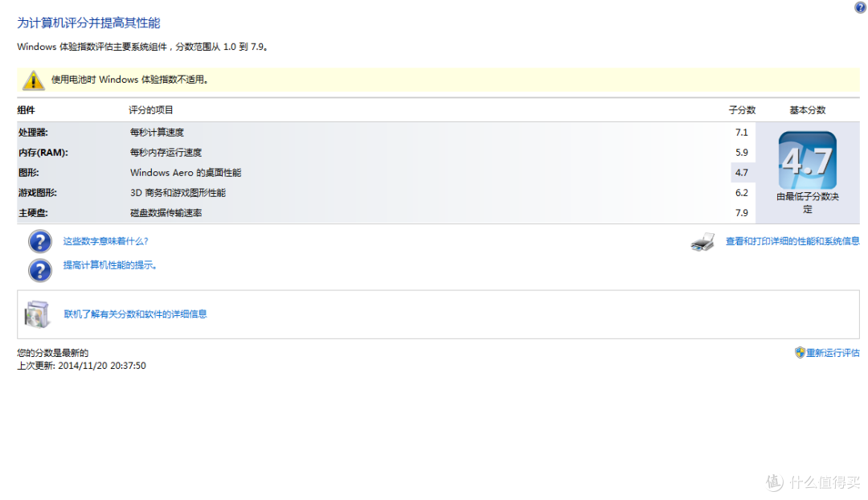This screenshot has width=868, height=500.
Task: Click the software box icon beside 联机了解
Action: point(37,314)
